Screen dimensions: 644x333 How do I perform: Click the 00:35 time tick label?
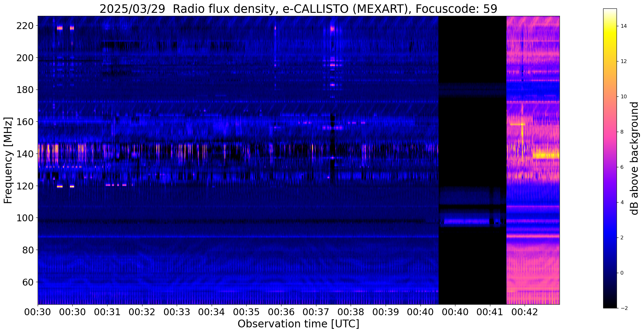click(246, 311)
